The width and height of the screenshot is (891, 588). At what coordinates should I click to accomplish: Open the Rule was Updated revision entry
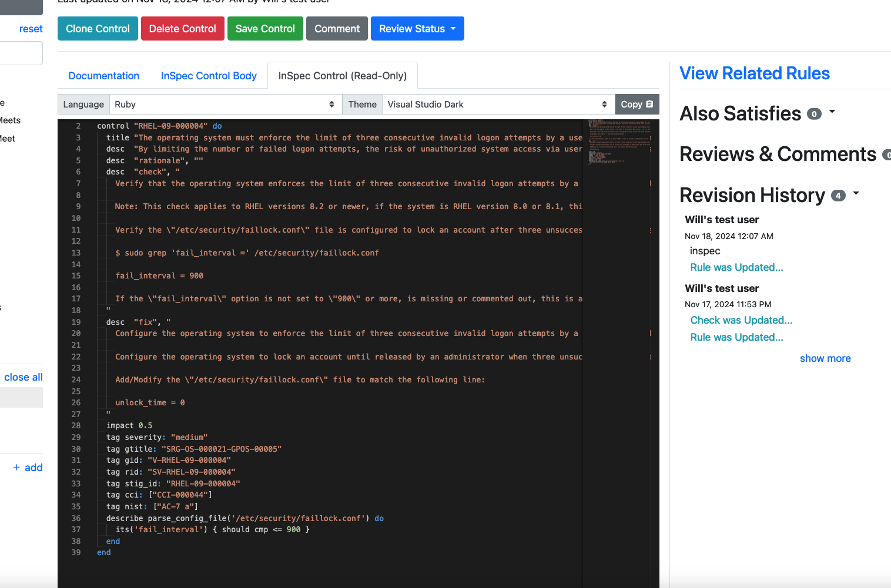736,267
